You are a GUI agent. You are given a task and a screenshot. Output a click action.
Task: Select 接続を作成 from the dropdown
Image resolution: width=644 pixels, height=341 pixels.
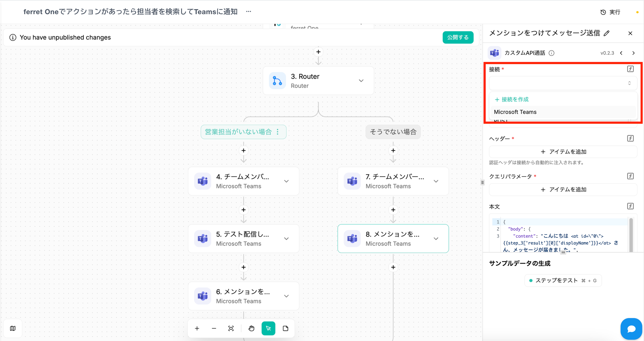(x=512, y=100)
